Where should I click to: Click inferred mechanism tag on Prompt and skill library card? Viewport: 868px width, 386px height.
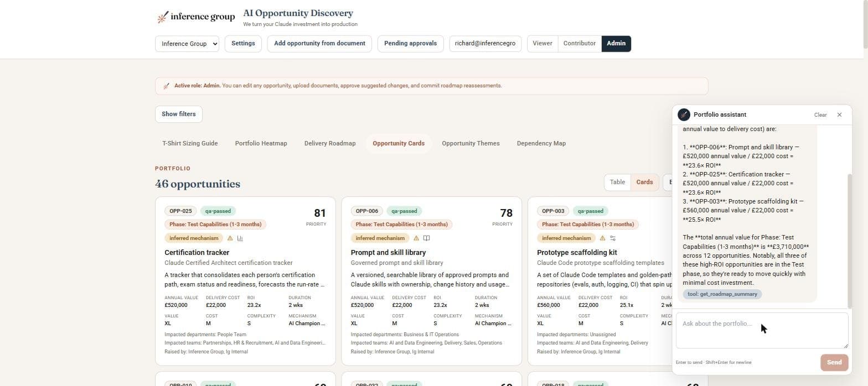coord(380,238)
